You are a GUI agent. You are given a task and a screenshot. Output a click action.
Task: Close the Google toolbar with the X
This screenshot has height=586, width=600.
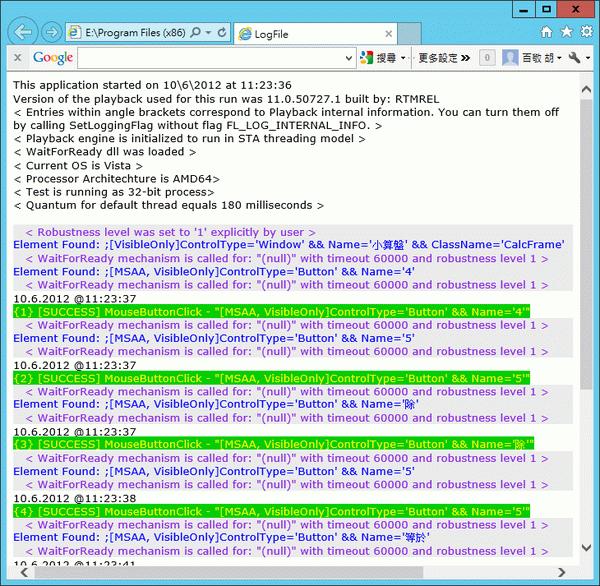coord(17,58)
